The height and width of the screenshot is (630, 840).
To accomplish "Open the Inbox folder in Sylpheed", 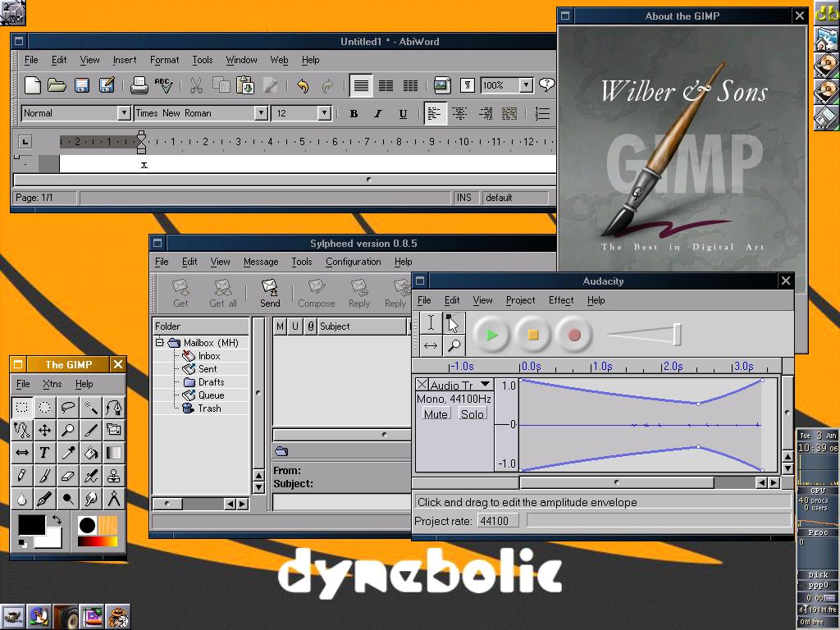I will click(x=208, y=356).
